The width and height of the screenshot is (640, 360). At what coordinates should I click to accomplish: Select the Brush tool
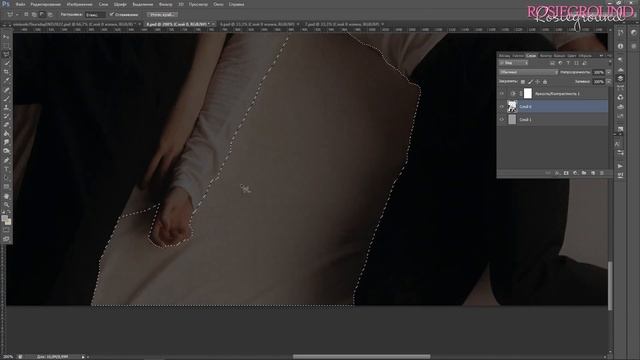pyautogui.click(x=6, y=98)
